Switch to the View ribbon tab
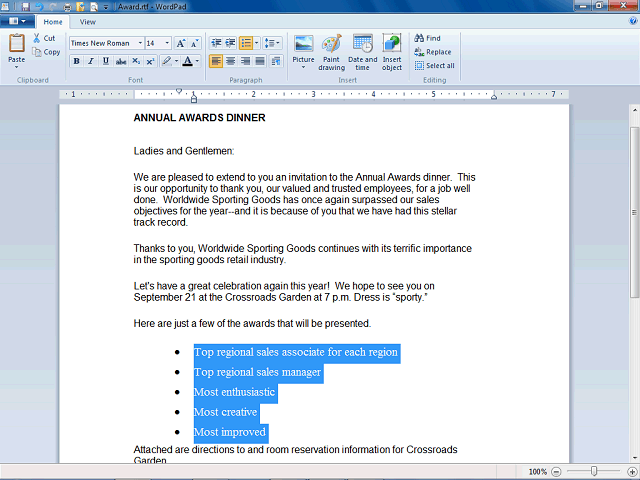Viewport: 640px width, 480px height. tap(88, 22)
